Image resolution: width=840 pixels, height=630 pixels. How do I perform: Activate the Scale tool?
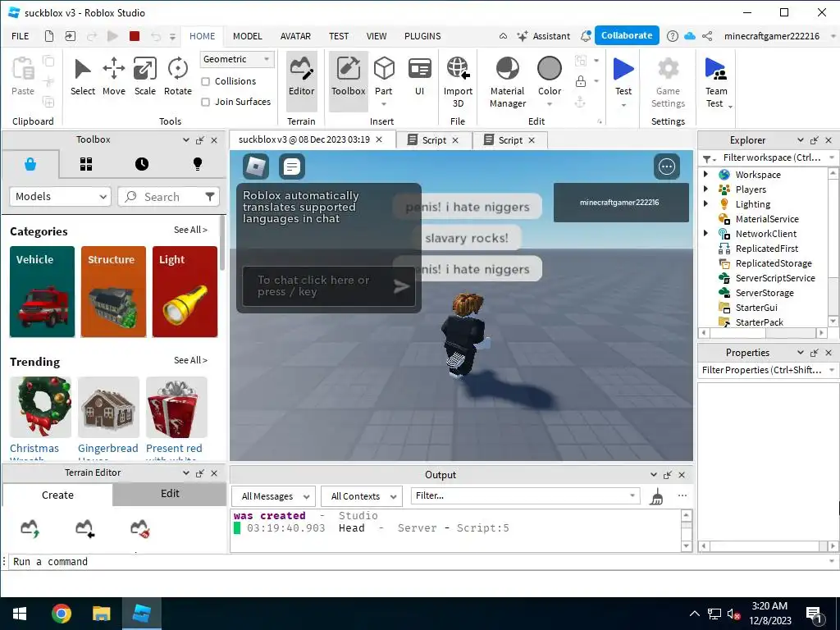click(x=144, y=76)
